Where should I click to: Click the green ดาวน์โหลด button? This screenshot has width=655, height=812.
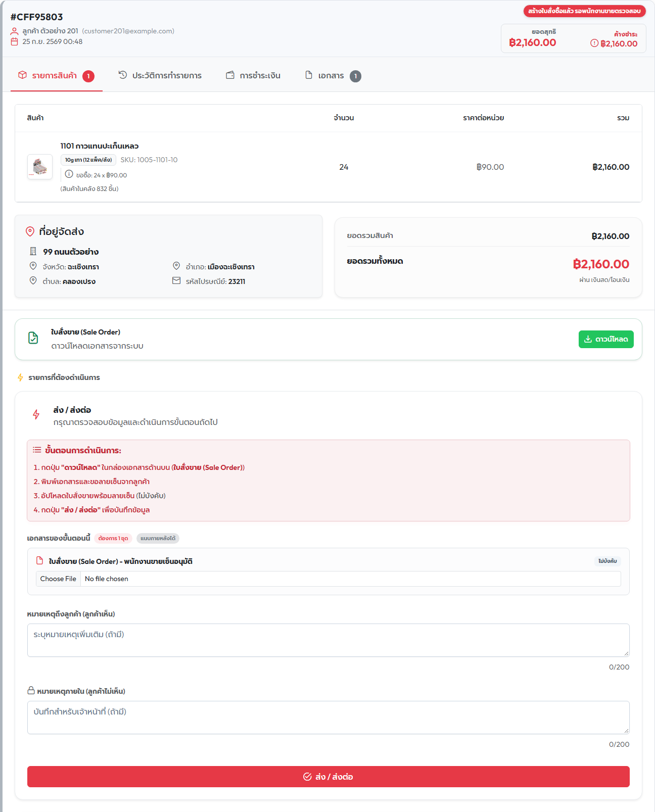point(606,339)
